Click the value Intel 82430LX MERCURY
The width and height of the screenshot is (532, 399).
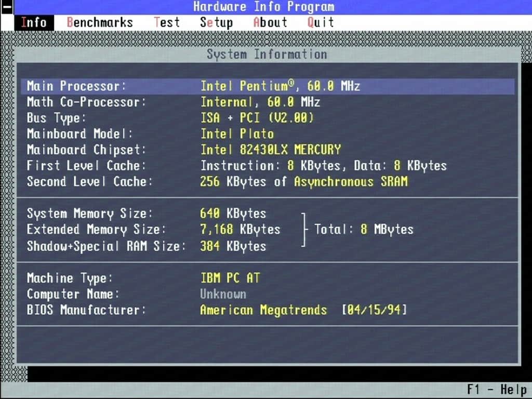point(270,150)
